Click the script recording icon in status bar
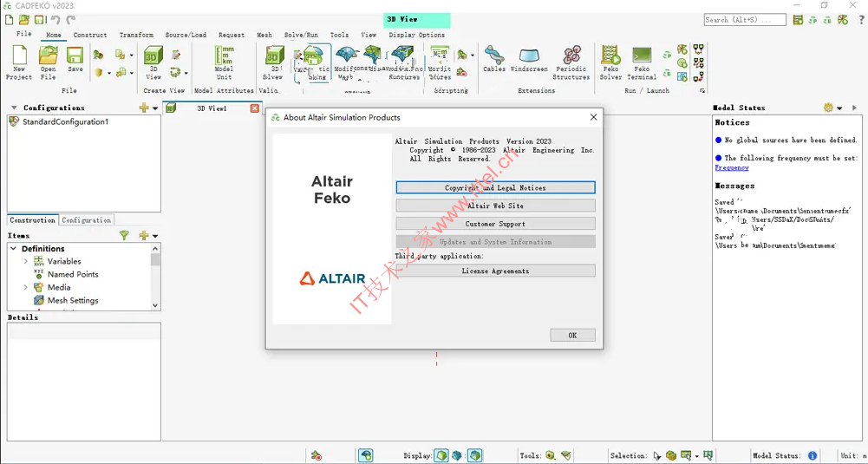The width and height of the screenshot is (868, 464). 317,455
